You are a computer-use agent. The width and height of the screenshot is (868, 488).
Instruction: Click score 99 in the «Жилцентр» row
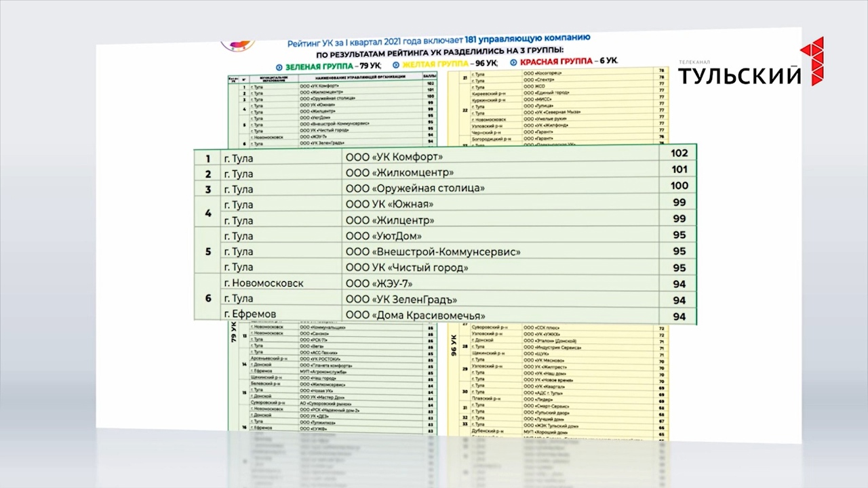pyautogui.click(x=679, y=219)
